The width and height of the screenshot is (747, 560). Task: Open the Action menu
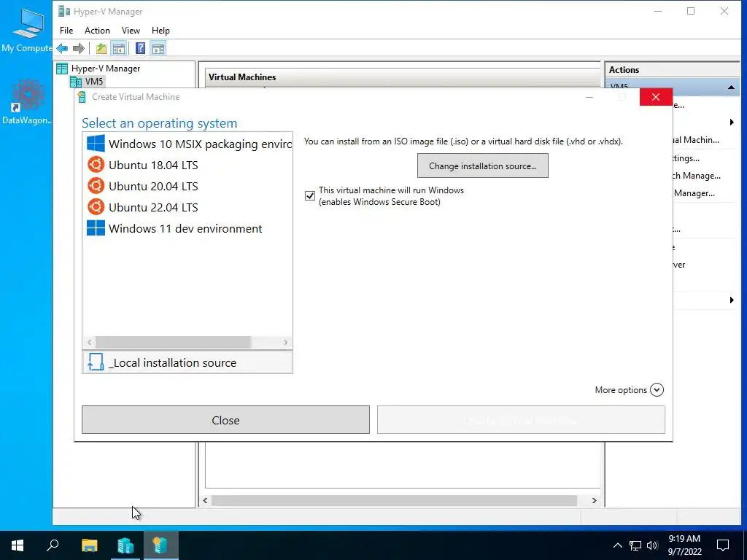(97, 31)
